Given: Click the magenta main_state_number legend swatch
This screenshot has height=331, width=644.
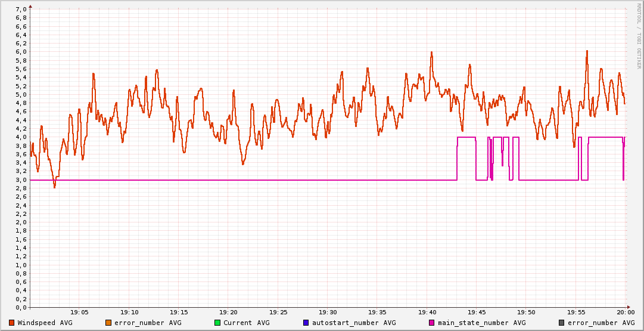Looking at the screenshot, I should (x=432, y=323).
